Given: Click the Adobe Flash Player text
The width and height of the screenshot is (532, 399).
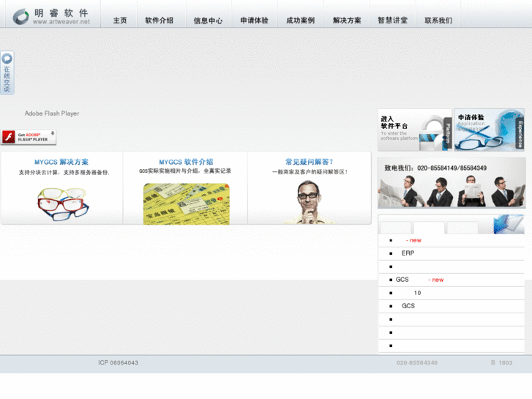Looking at the screenshot, I should (52, 113).
